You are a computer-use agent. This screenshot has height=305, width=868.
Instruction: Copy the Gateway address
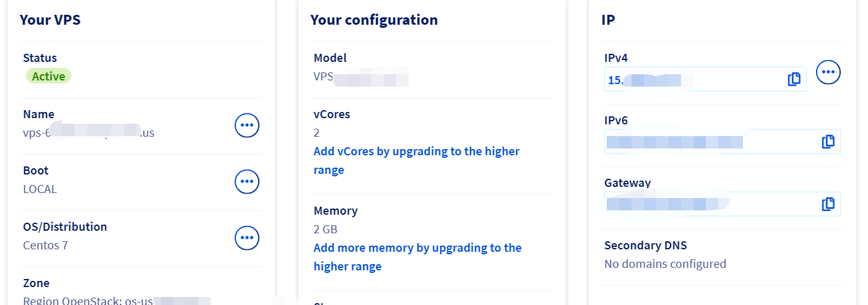coord(828,204)
